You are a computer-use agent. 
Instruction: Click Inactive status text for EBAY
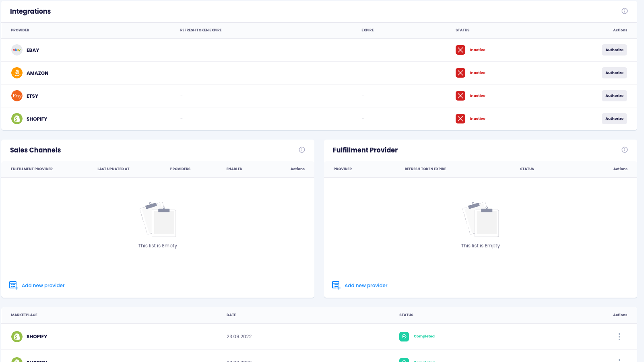pyautogui.click(x=478, y=50)
